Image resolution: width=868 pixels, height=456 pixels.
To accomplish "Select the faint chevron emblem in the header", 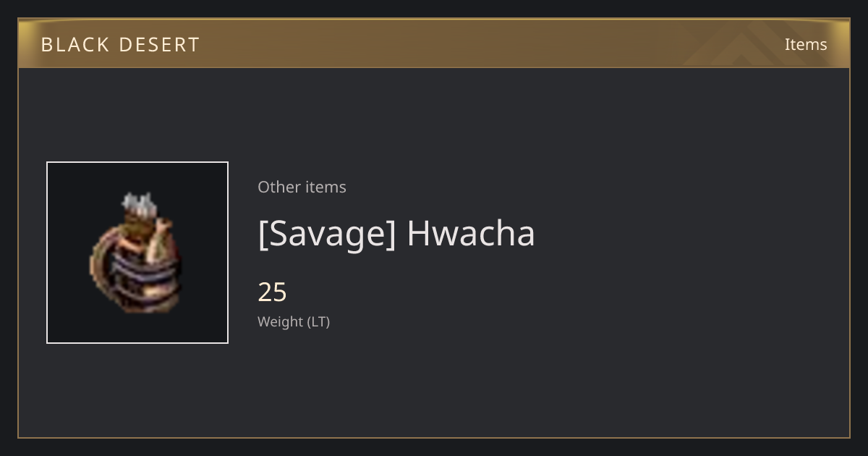I will [752, 43].
